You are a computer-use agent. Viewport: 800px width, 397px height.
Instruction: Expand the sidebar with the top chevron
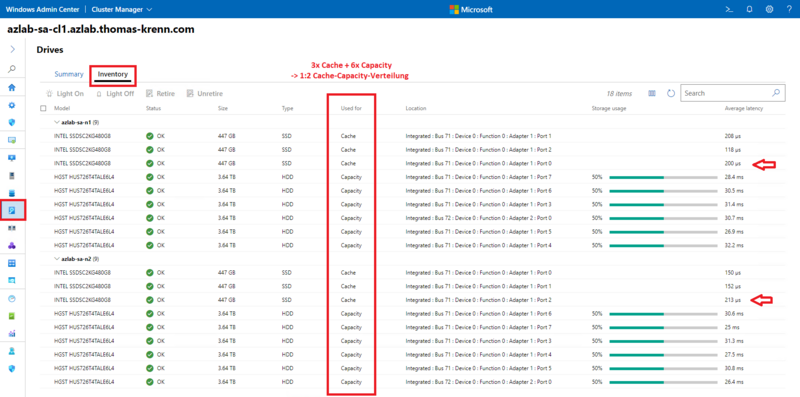pos(12,49)
